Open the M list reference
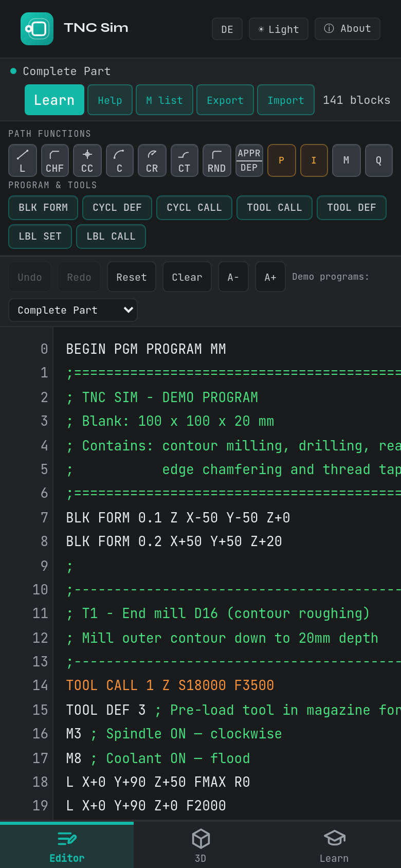This screenshot has height=868, width=401. 165,100
